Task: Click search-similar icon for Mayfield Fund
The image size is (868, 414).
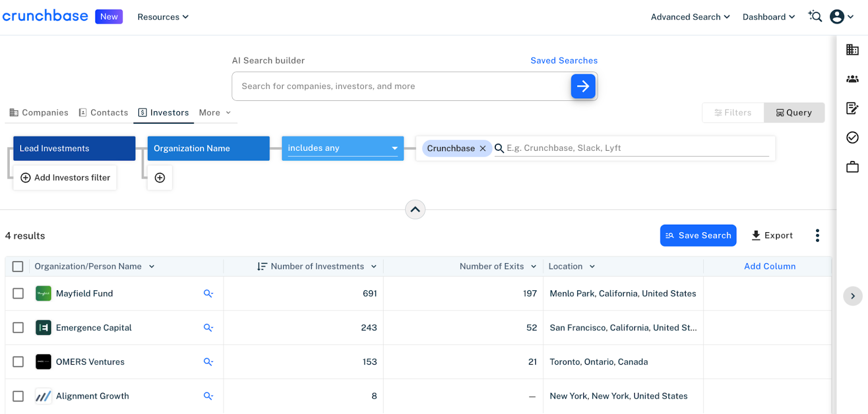Action: click(208, 294)
